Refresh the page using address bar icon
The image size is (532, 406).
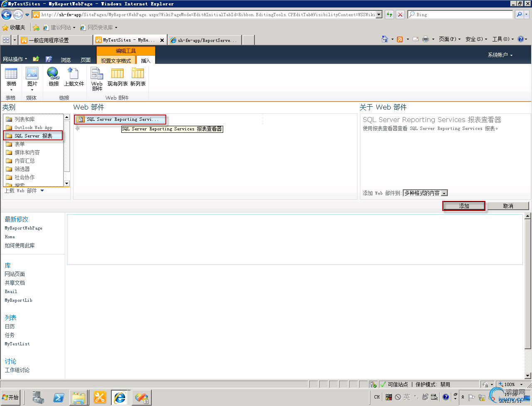point(389,15)
